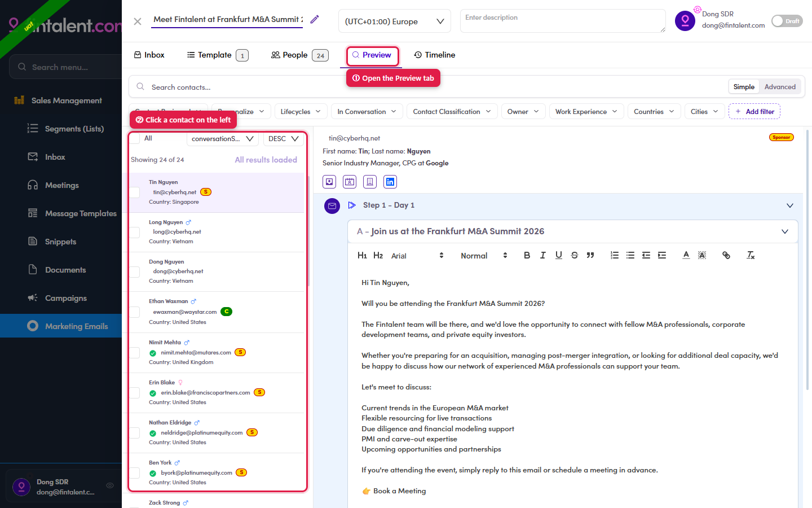Open the company building icon for Google
Screen dimensions: 812x508
(370, 182)
